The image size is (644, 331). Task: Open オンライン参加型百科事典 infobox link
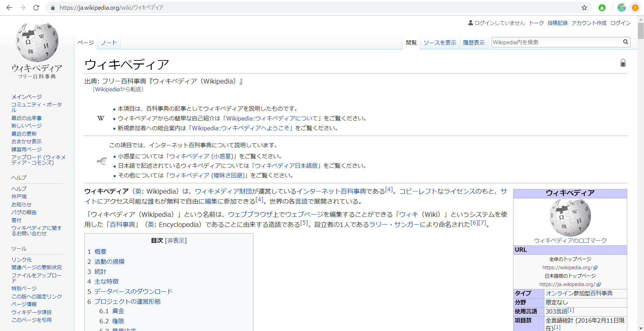[579, 293]
